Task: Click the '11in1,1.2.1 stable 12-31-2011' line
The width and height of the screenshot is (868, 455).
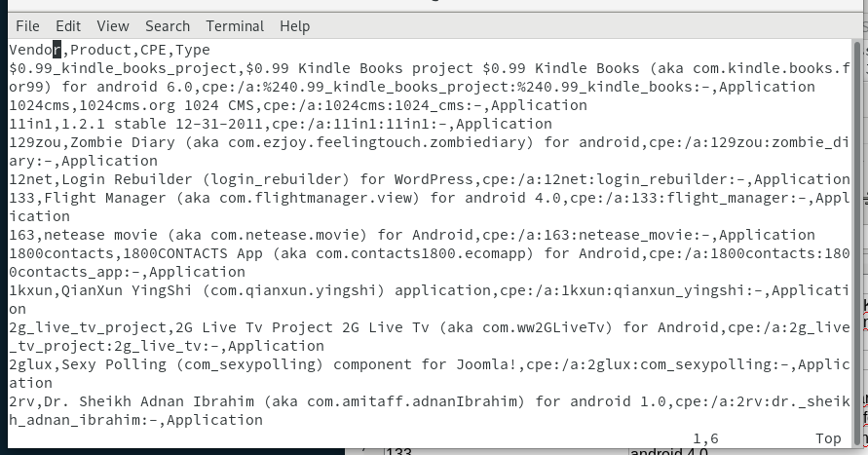Action: 281,124
